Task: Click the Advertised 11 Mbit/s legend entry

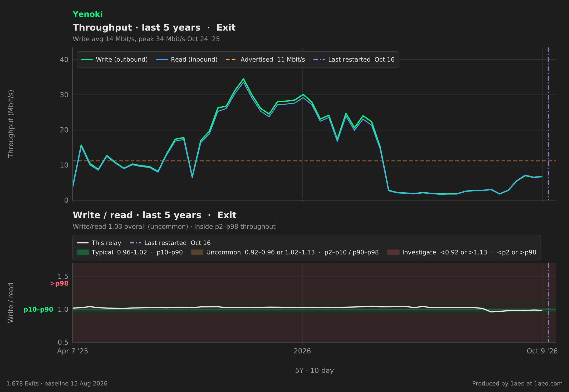Action: [x=265, y=60]
